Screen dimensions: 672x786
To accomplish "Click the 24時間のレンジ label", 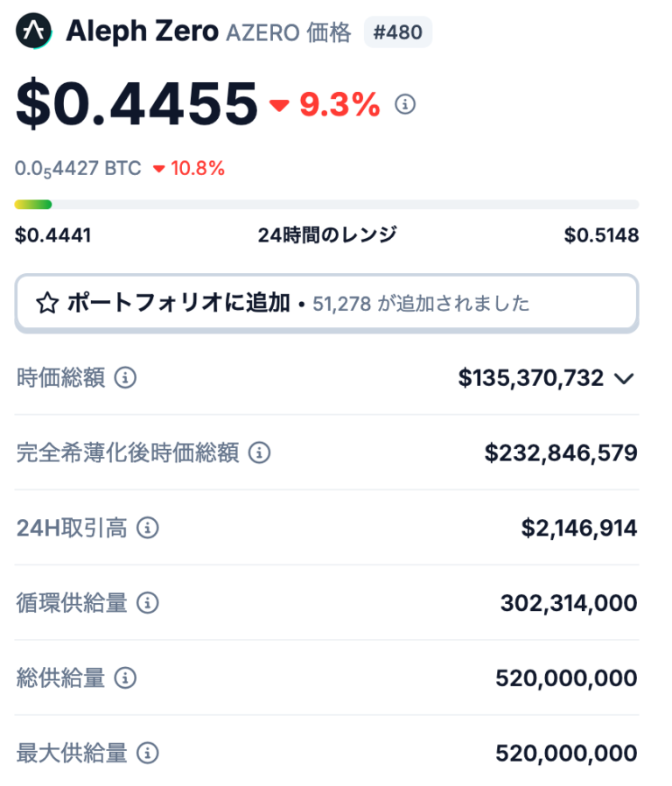I will tap(326, 235).
